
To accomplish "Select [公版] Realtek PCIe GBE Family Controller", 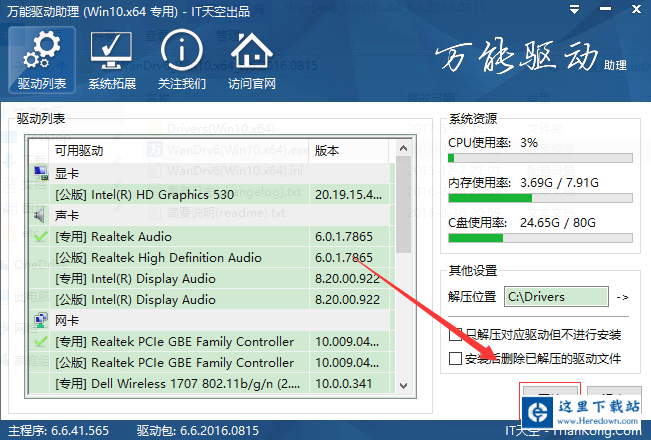I will click(210, 362).
